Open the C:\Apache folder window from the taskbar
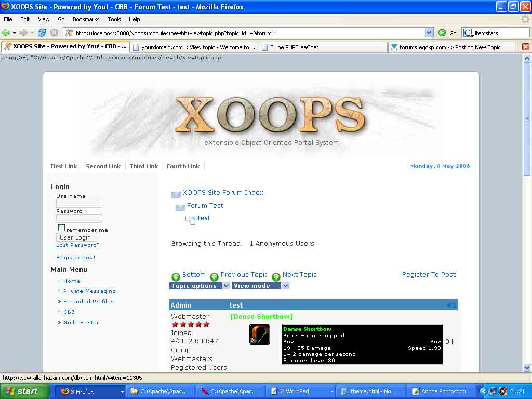 click(x=161, y=391)
